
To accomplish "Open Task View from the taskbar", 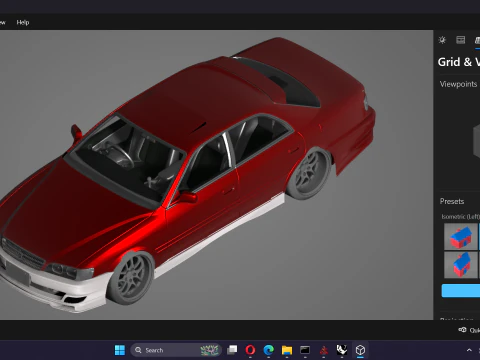I will [232, 350].
